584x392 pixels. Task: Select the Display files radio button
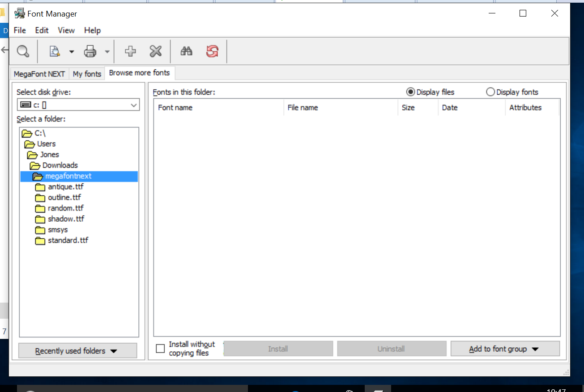coord(410,92)
